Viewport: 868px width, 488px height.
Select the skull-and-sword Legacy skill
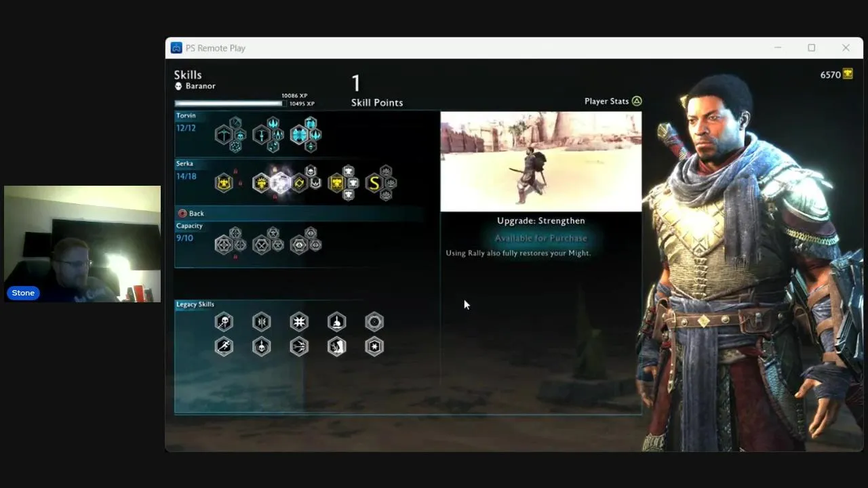tap(224, 322)
